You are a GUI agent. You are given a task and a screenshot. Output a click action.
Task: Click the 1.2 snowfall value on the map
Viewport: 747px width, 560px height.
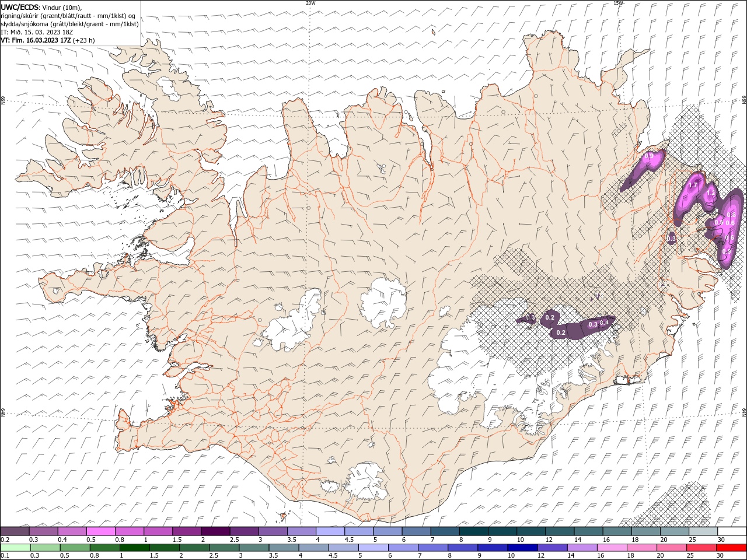coord(710,192)
